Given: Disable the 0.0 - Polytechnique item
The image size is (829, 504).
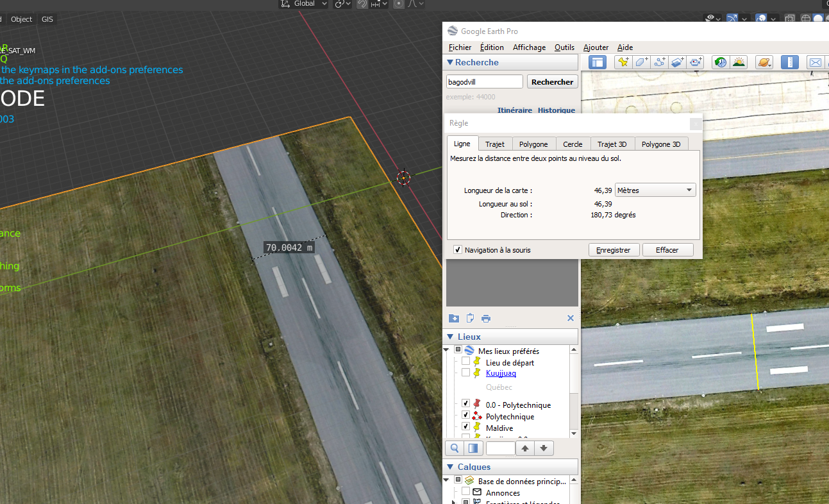Looking at the screenshot, I should pyautogui.click(x=465, y=405).
